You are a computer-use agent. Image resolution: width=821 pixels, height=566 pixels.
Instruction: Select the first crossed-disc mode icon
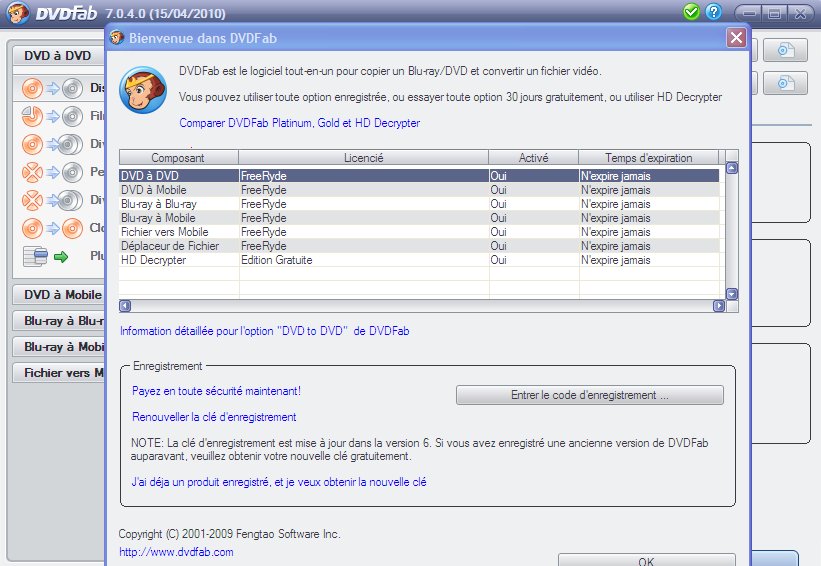[x=52, y=172]
